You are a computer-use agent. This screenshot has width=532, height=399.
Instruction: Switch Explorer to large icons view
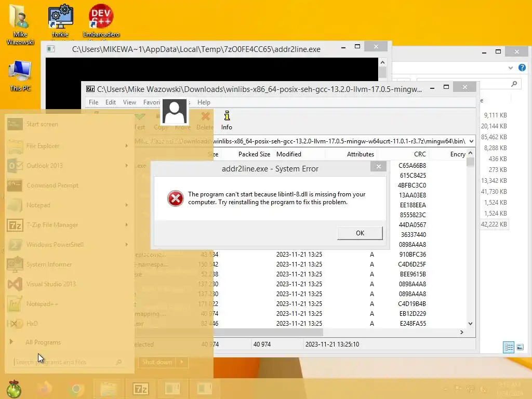520,347
